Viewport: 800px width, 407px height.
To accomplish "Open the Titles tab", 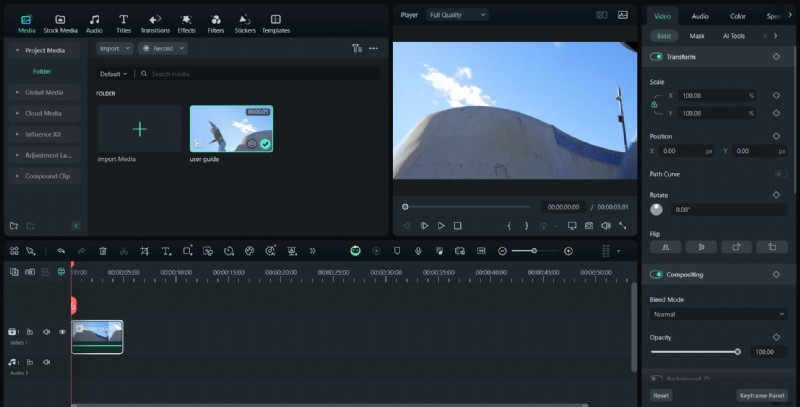I will coord(123,24).
